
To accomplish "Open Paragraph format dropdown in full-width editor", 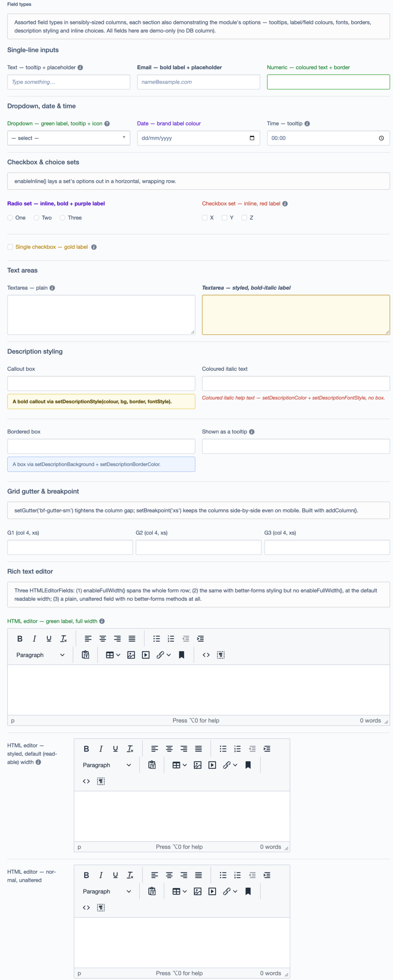I will click(x=40, y=655).
